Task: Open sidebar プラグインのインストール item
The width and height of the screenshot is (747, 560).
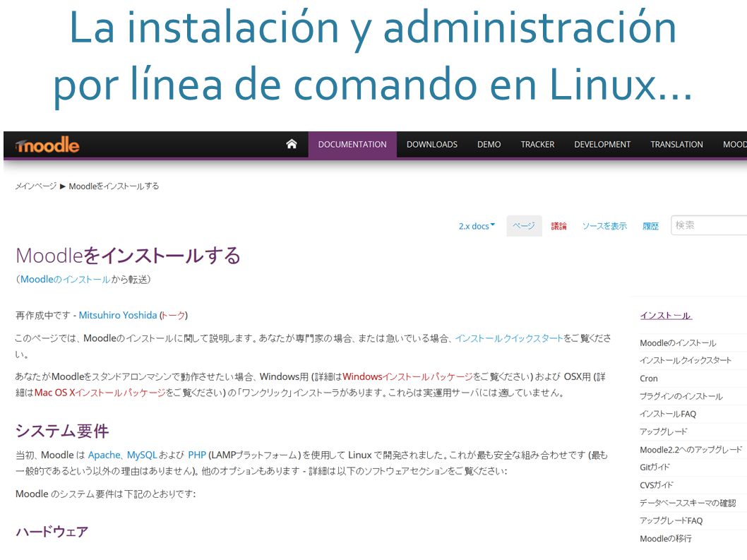Action: [x=681, y=397]
